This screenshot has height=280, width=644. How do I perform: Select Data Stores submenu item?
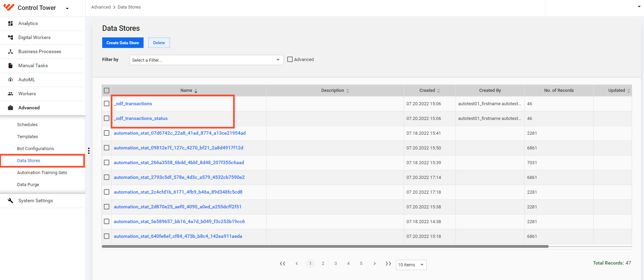point(29,160)
